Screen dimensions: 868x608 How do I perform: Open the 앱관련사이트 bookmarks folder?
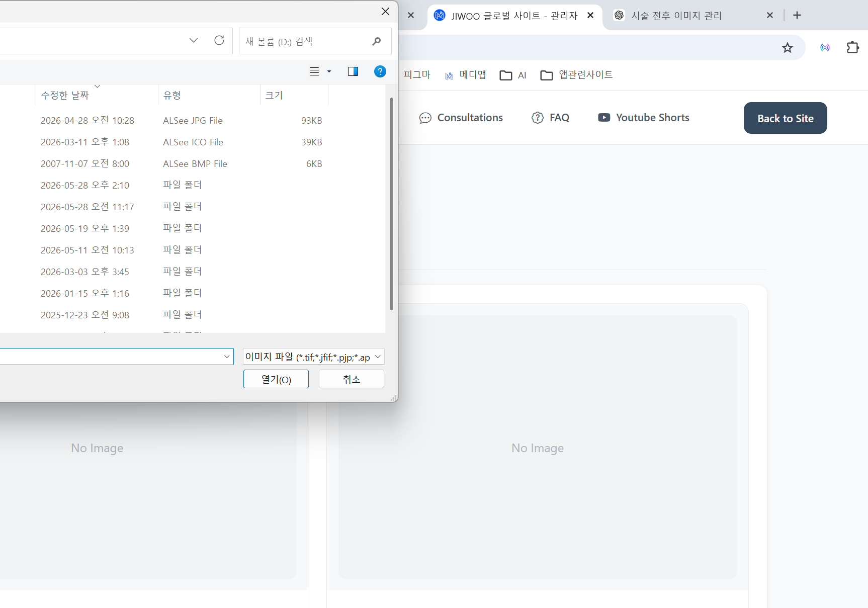(576, 75)
